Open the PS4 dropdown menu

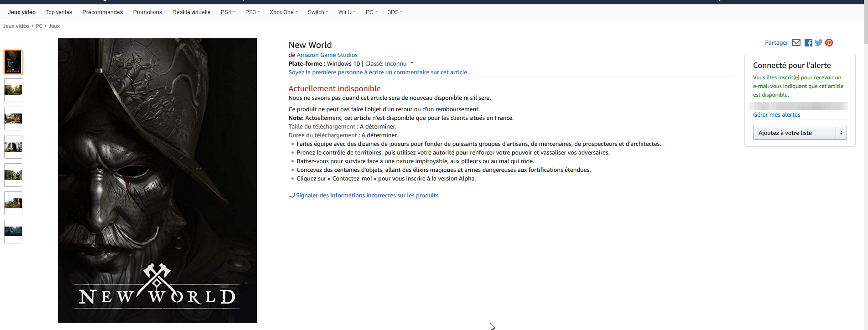pos(228,12)
